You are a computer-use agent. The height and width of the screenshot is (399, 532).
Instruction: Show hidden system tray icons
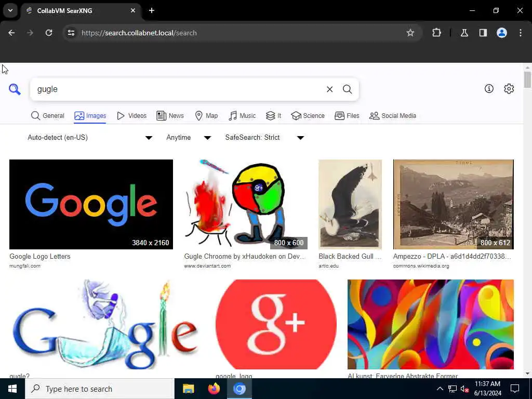pos(440,389)
